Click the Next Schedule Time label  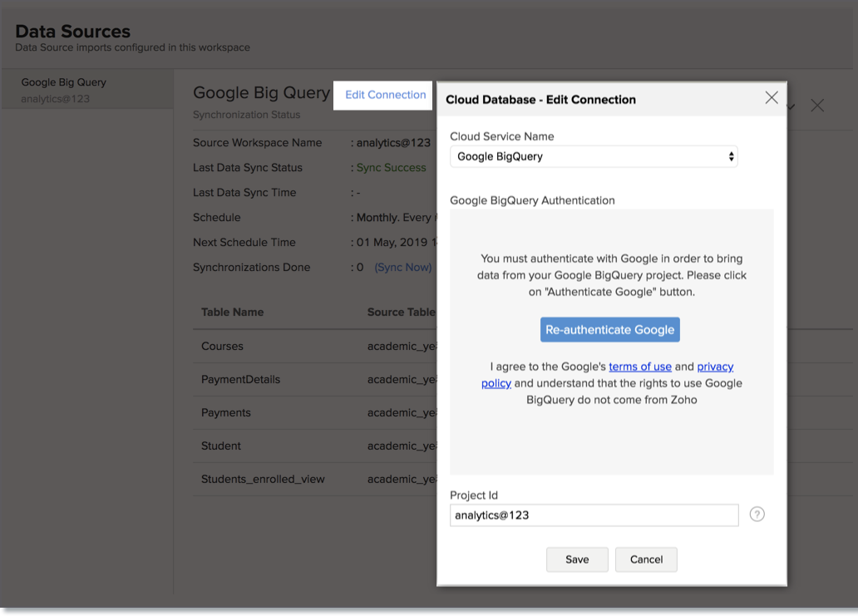(244, 243)
